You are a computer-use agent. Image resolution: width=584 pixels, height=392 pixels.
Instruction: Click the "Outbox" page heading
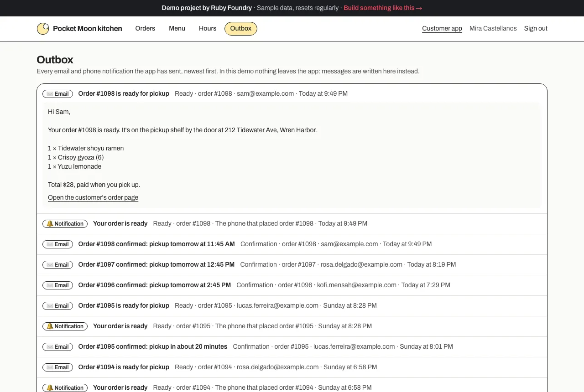(55, 60)
